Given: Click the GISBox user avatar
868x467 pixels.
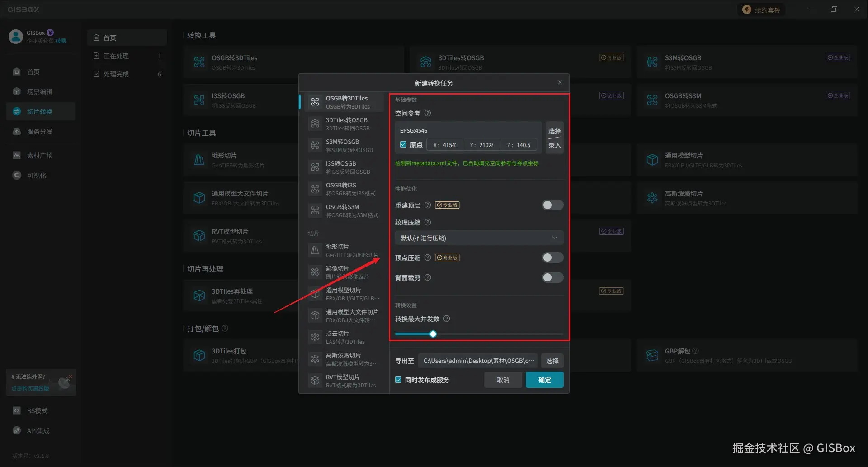Looking at the screenshot, I should (16, 37).
